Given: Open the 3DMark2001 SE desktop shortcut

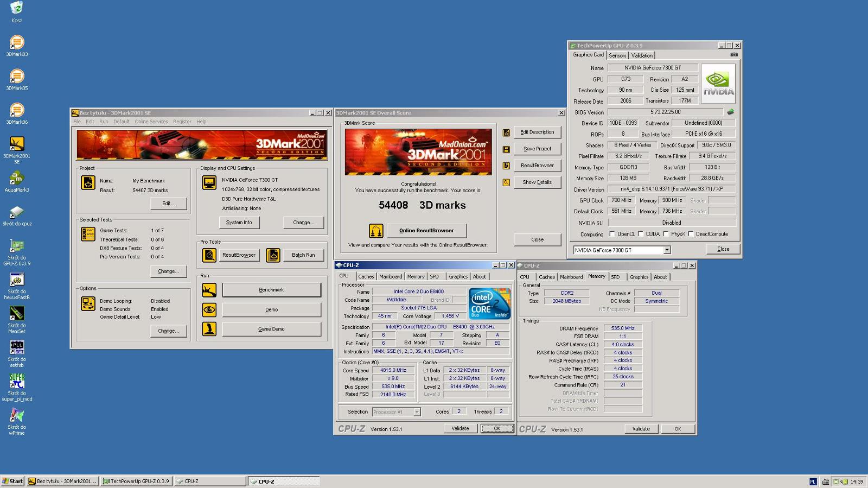Looking at the screenshot, I should click(x=17, y=144).
